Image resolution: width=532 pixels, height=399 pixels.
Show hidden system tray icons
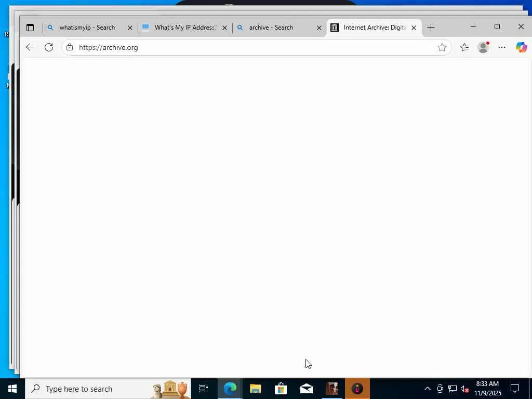[x=428, y=389]
